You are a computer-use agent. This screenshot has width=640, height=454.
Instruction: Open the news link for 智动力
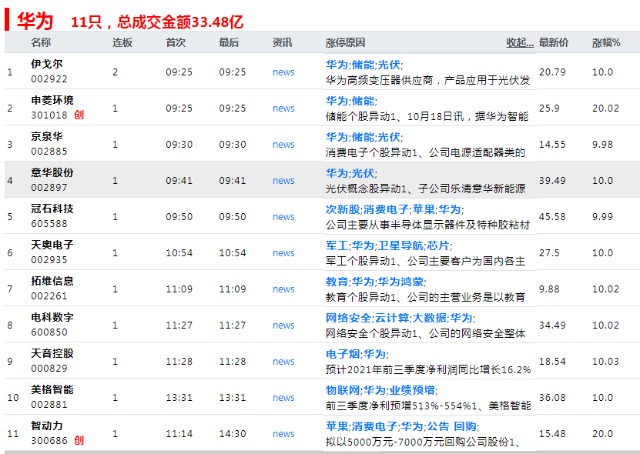point(283,434)
